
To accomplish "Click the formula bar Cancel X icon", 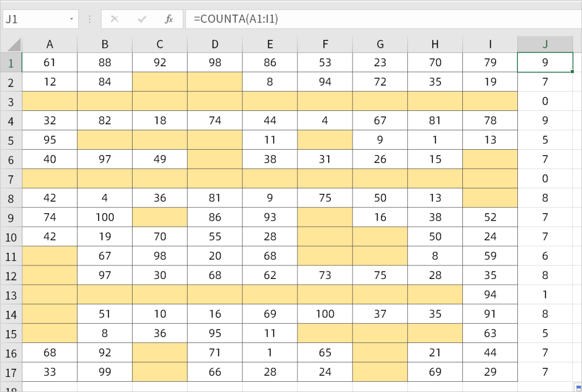I will tap(114, 19).
